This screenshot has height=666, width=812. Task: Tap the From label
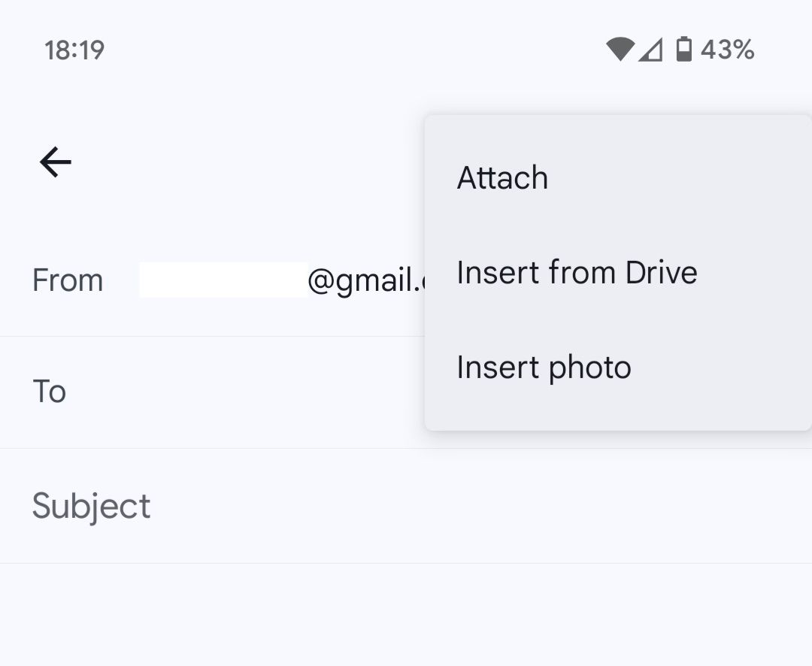(68, 280)
